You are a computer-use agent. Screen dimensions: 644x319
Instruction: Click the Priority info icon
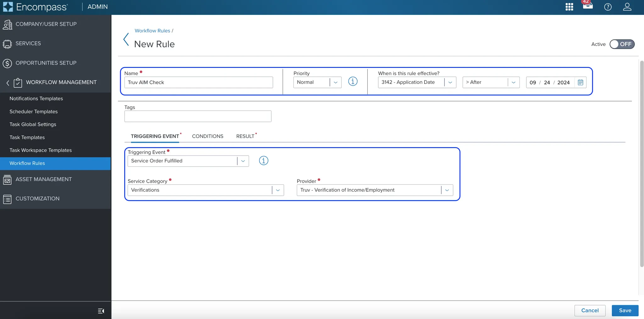(353, 82)
